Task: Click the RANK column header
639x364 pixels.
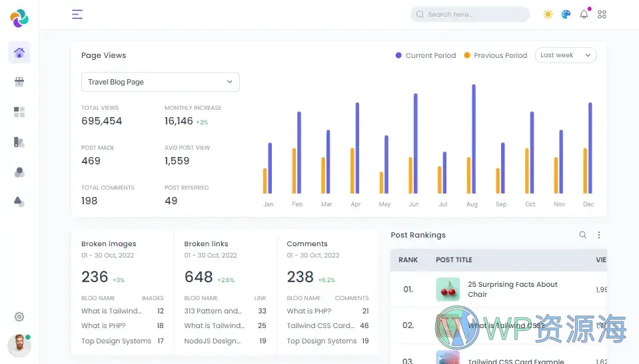Action: point(408,260)
